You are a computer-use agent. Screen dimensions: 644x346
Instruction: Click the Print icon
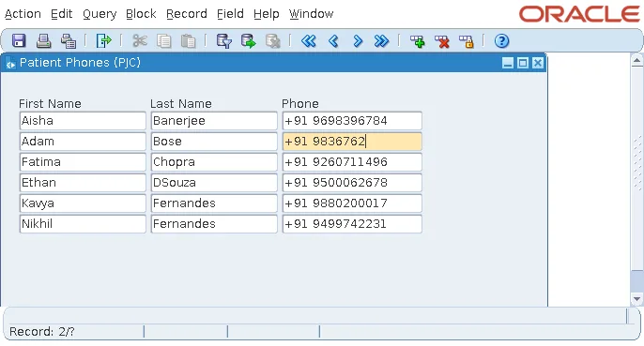click(x=43, y=41)
